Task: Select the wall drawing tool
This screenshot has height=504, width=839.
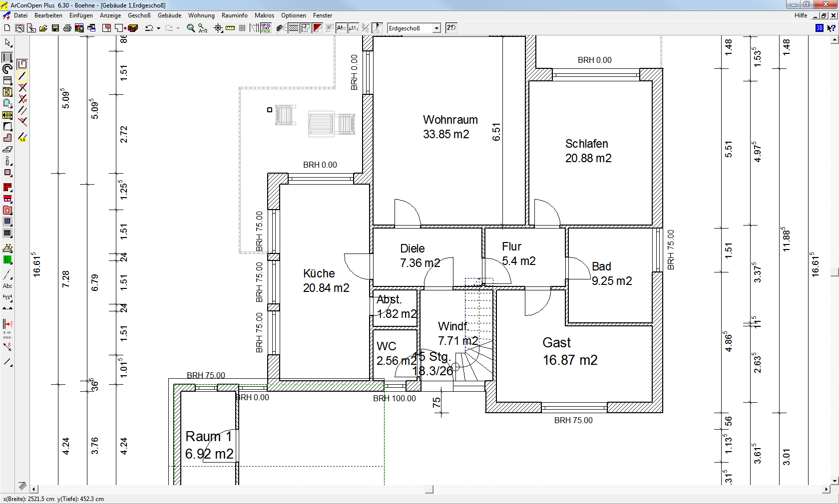Action: pyautogui.click(x=7, y=56)
